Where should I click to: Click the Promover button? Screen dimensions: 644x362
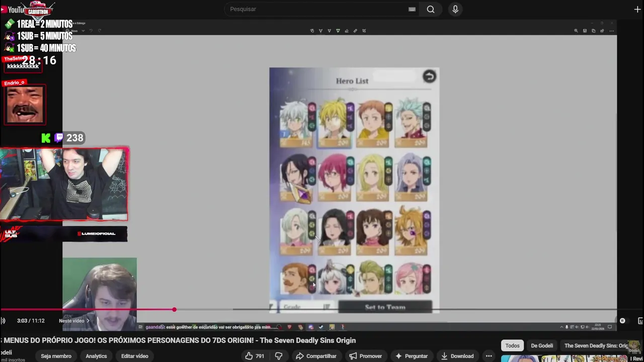pos(366,356)
